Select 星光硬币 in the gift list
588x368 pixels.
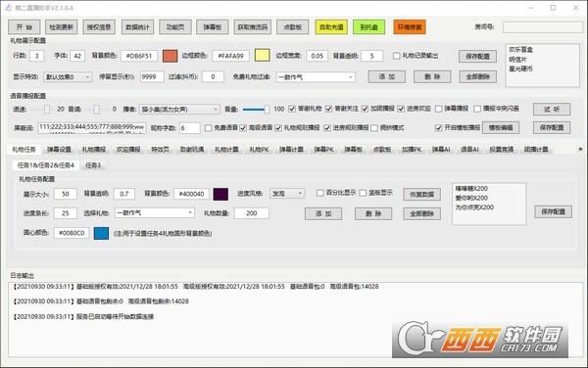[x=520, y=69]
